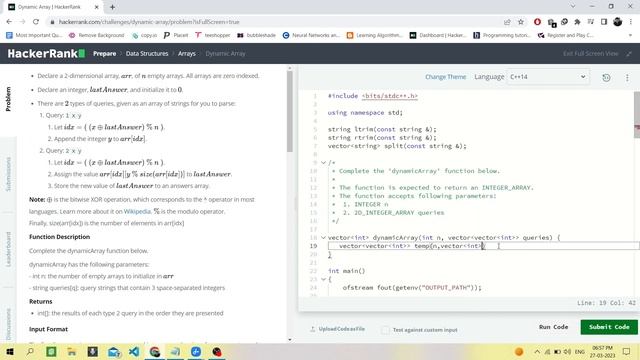
Task: Click the share page icon in address bar
Action: [x=507, y=22]
